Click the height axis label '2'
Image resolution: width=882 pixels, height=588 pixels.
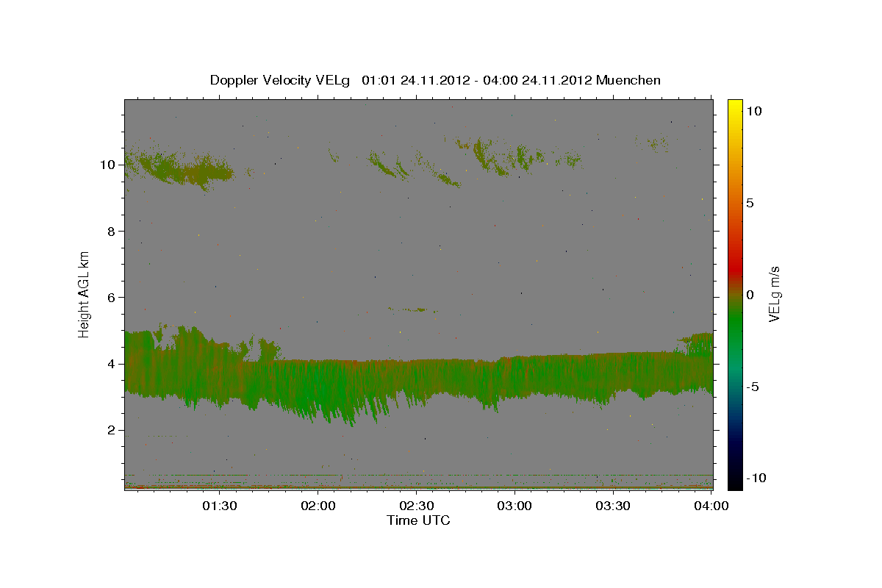pyautogui.click(x=112, y=430)
